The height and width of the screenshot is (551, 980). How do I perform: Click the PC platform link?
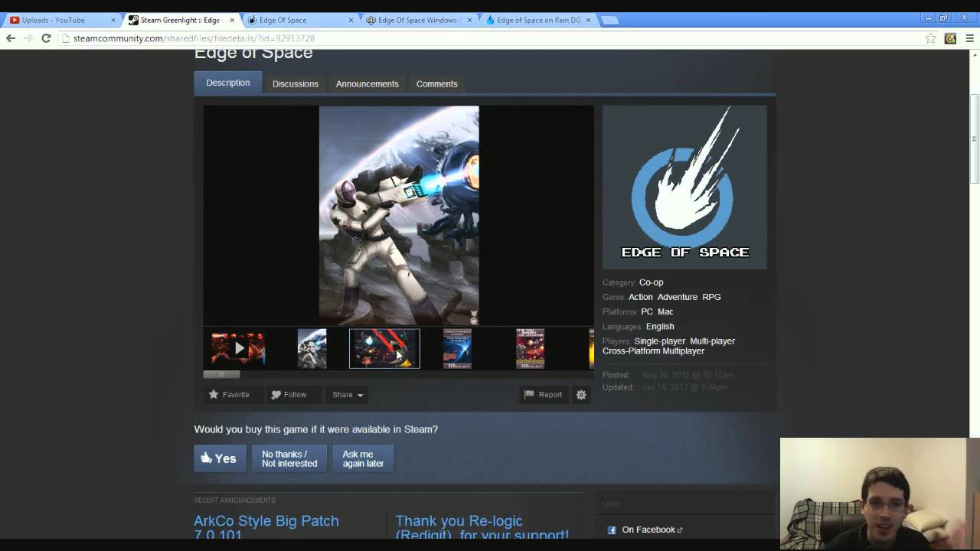[x=647, y=311]
